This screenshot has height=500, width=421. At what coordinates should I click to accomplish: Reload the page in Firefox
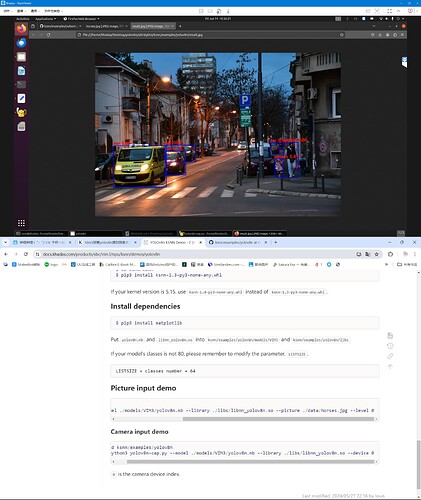(49, 35)
